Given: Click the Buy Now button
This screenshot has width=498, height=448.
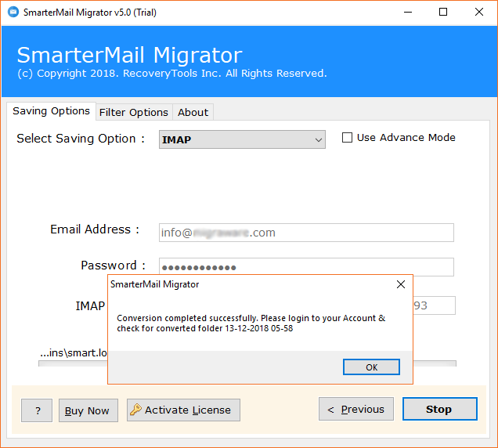Looking at the screenshot, I should click(88, 410).
